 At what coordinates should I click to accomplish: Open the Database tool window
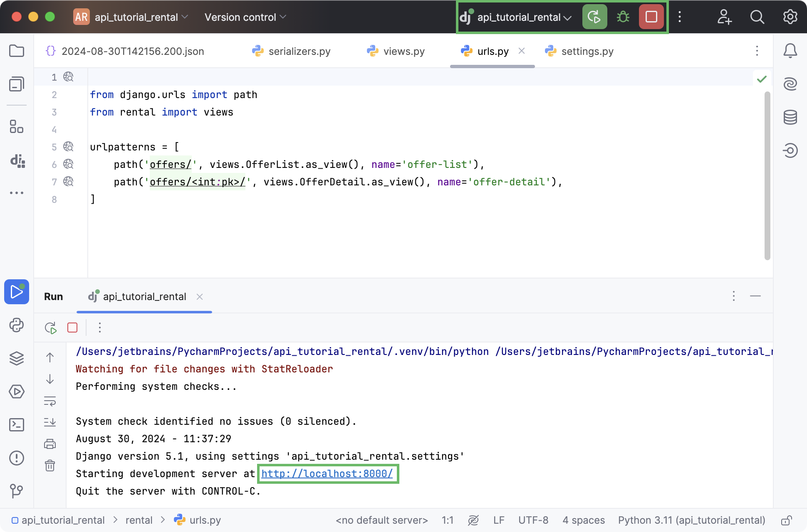pyautogui.click(x=790, y=118)
